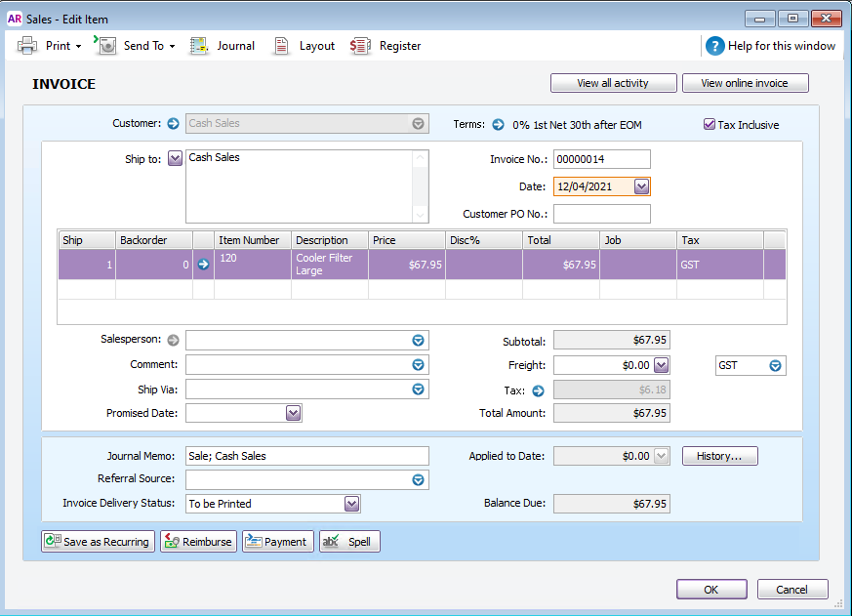Expand the Date calendar dropdown
Screen dimensions: 852x616
point(641,186)
